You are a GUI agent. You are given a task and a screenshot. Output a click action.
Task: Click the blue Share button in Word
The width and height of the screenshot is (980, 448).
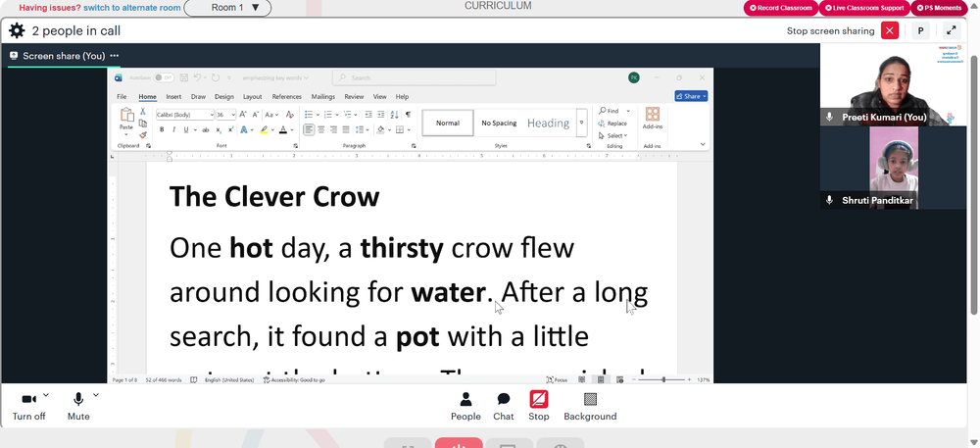(691, 96)
